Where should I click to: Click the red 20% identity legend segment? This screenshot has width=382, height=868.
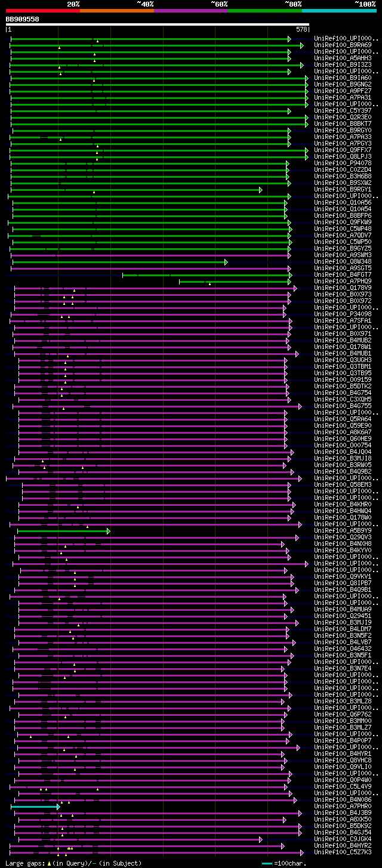click(43, 10)
